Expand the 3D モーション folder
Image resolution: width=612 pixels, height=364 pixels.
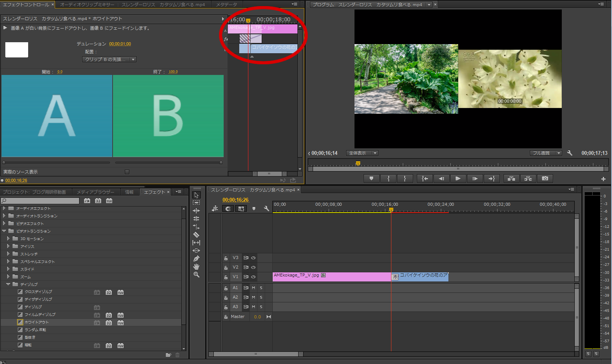8,238
